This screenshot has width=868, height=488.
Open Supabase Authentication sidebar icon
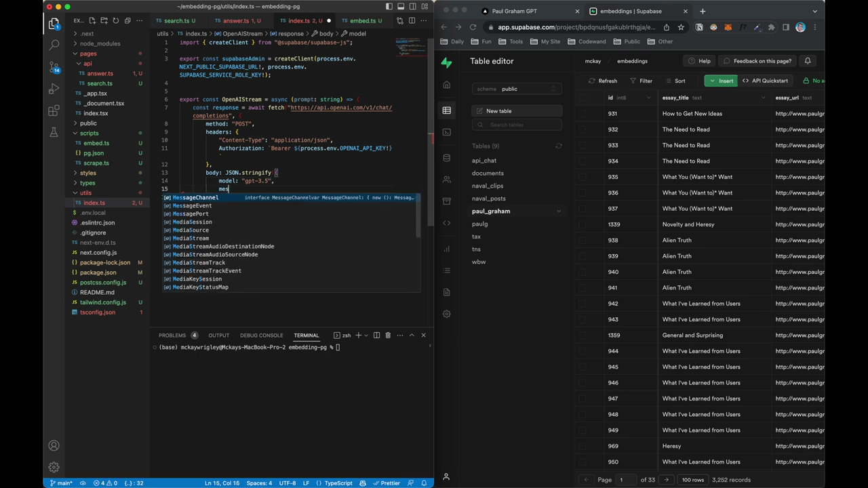446,180
